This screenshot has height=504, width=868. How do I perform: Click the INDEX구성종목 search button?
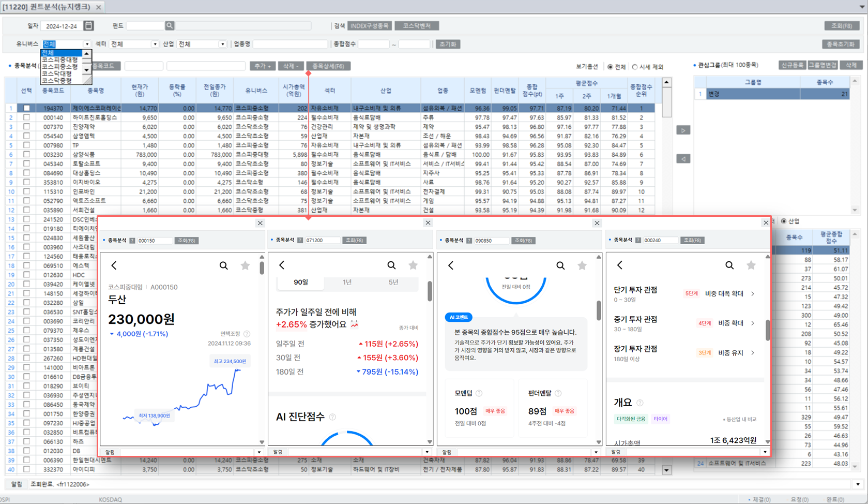tap(369, 26)
